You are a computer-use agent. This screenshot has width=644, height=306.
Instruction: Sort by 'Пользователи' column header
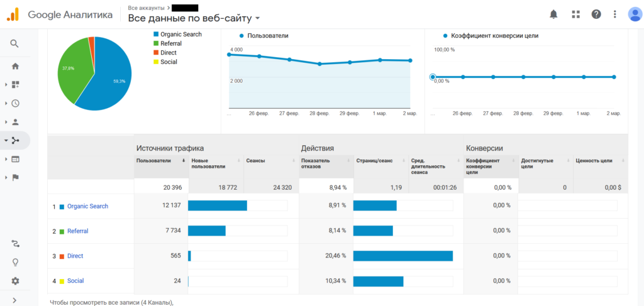point(153,161)
